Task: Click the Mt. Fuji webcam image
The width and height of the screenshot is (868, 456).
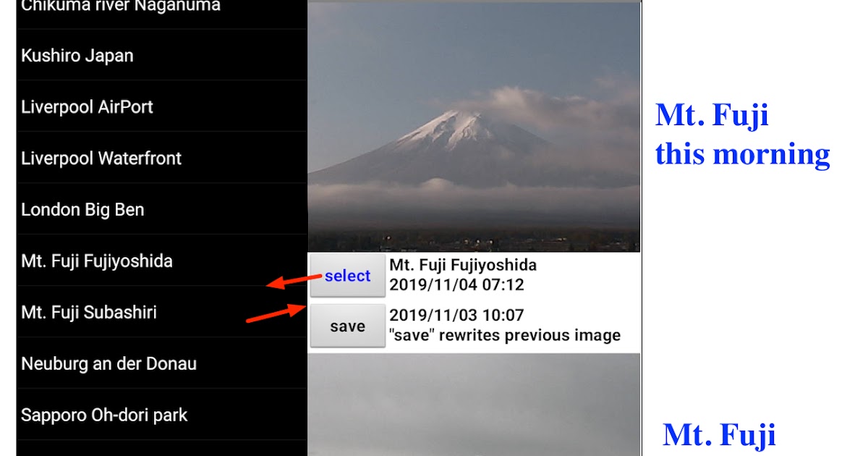Action: pos(474,127)
